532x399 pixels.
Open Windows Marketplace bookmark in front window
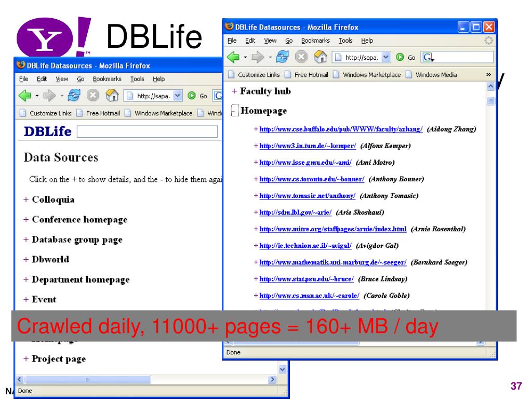(x=367, y=75)
